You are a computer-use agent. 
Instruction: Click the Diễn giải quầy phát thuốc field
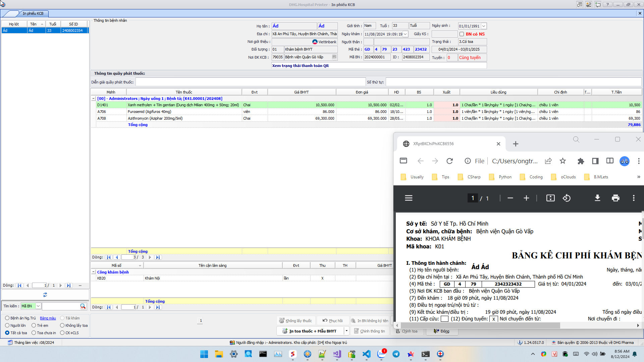[250, 82]
